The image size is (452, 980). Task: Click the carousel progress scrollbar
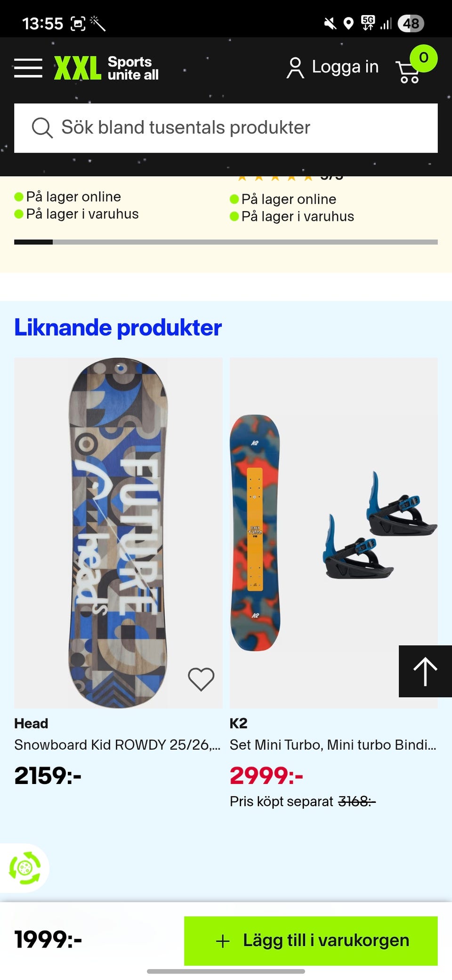[x=226, y=242]
